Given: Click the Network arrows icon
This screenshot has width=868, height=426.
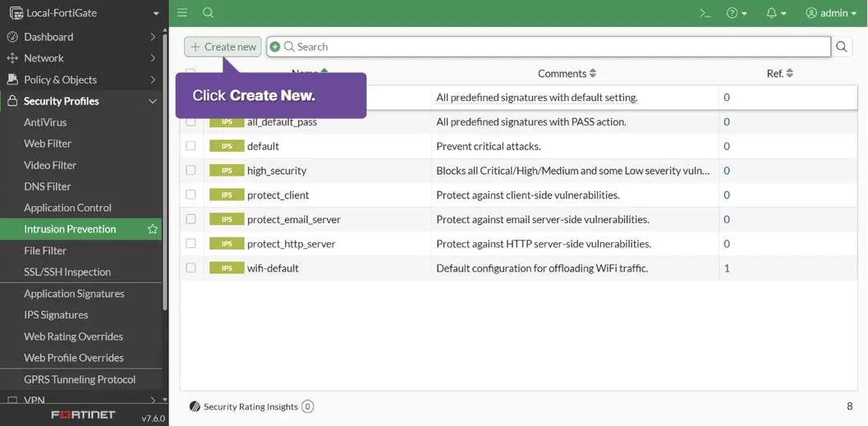Looking at the screenshot, I should (x=12, y=58).
